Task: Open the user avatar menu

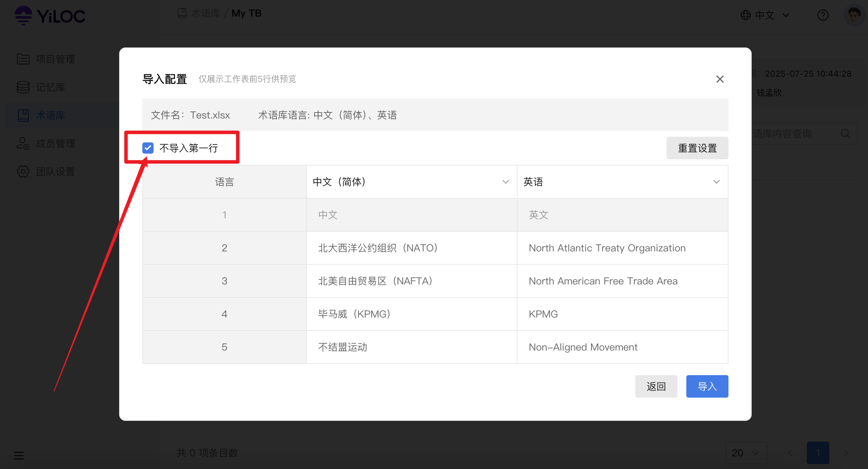Action: pos(855,15)
